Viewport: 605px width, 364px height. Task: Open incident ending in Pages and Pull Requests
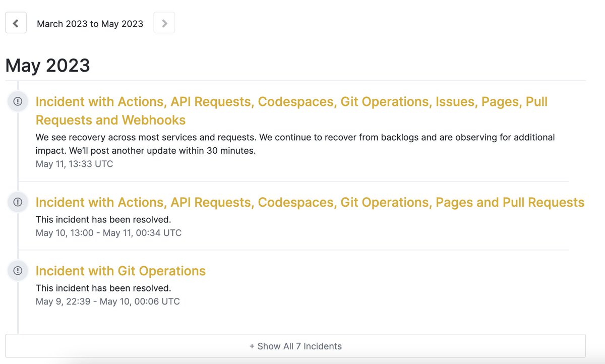(310, 203)
